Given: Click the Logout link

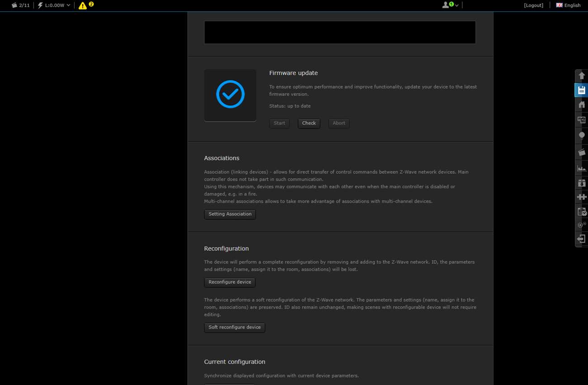Looking at the screenshot, I should (533, 5).
